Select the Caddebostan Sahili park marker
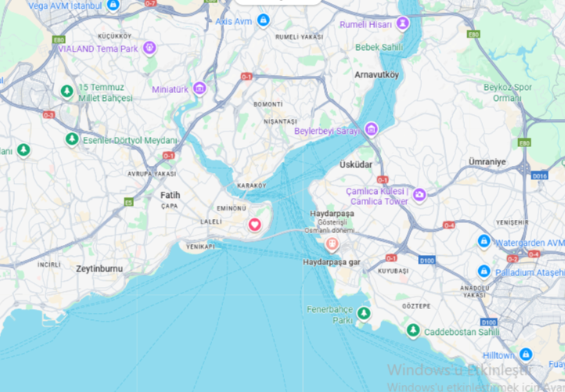 (x=413, y=330)
